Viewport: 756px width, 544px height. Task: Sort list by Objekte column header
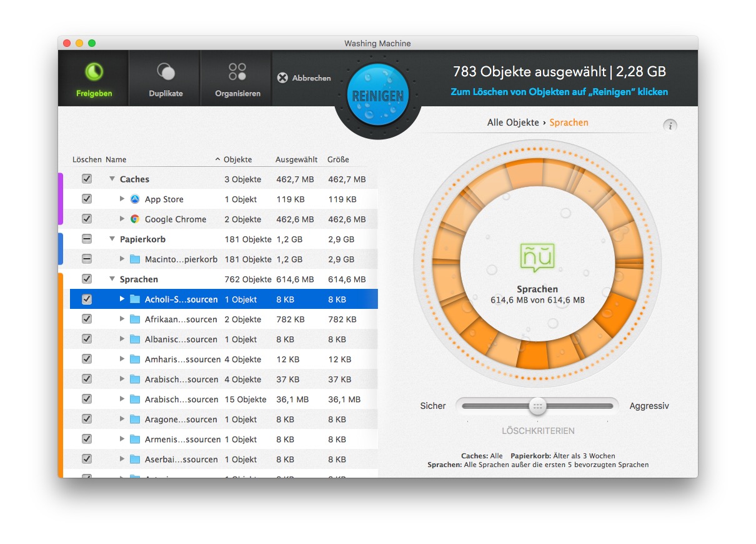[237, 159]
